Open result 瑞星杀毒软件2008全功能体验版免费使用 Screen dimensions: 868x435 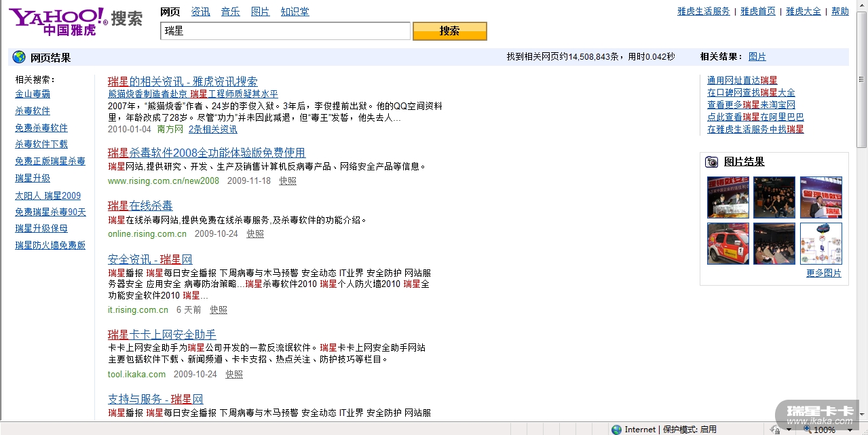click(207, 153)
